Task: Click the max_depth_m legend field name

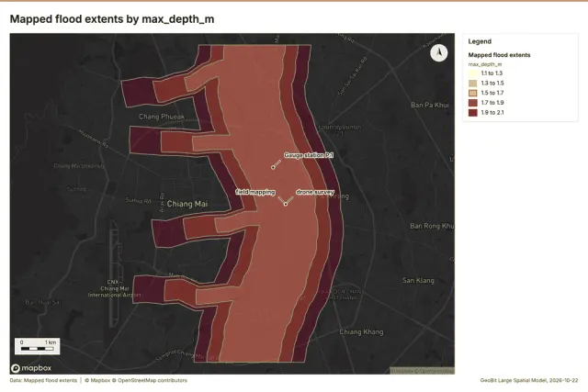Action: [485, 64]
